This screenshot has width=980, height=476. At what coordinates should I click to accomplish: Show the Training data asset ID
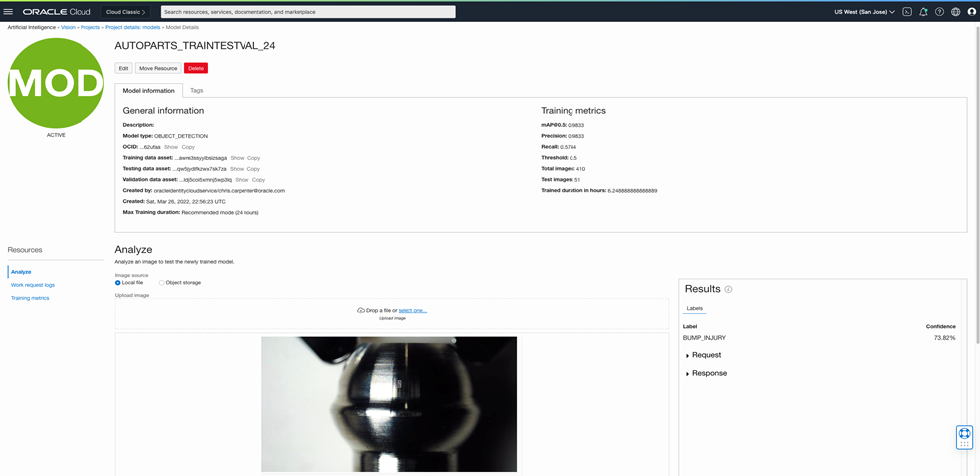[x=237, y=158]
